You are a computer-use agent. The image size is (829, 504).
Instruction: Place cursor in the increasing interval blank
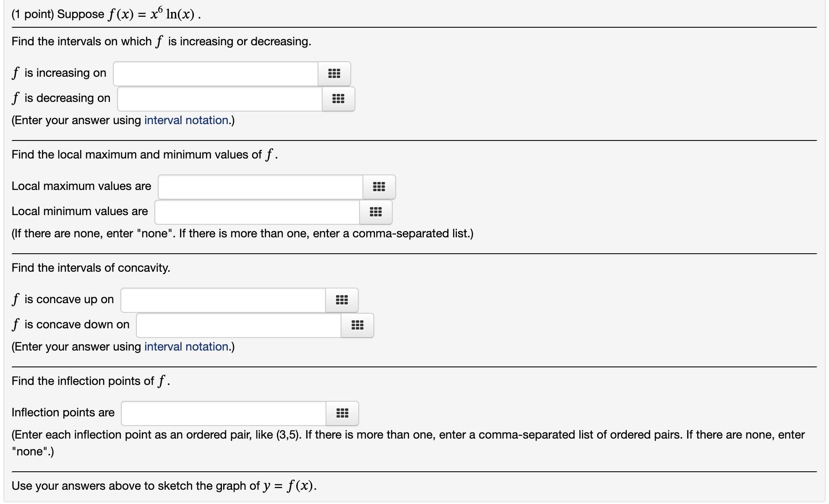(x=214, y=74)
